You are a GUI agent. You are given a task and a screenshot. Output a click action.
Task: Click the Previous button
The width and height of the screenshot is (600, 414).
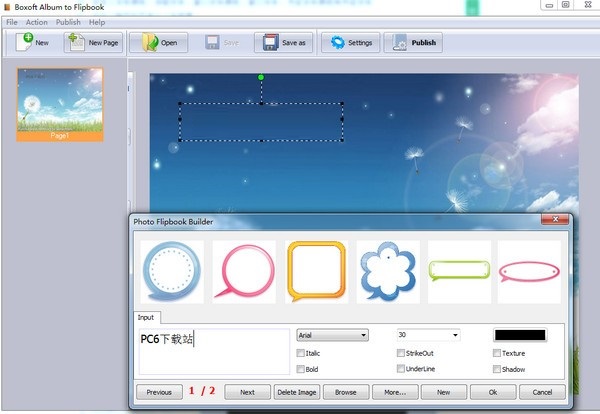(x=159, y=392)
